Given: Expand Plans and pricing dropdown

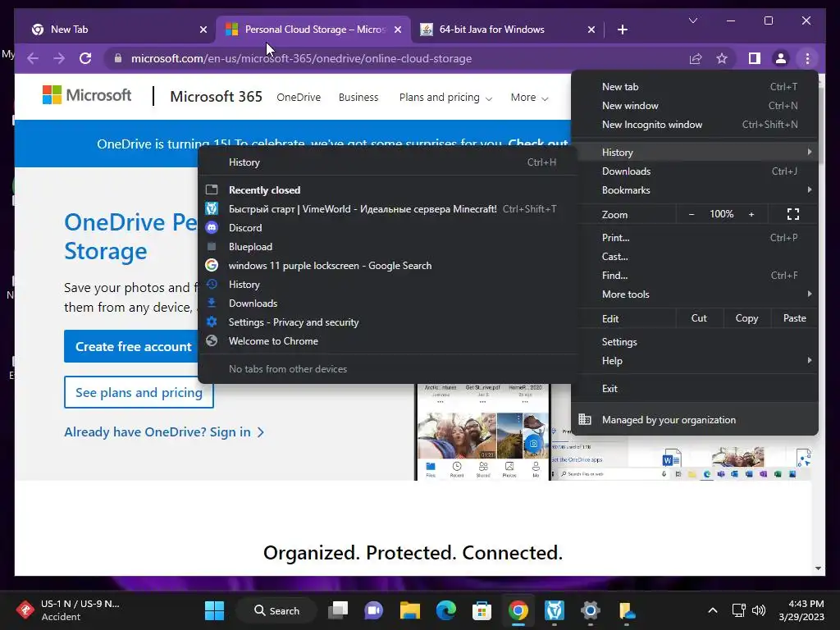Looking at the screenshot, I should [445, 97].
